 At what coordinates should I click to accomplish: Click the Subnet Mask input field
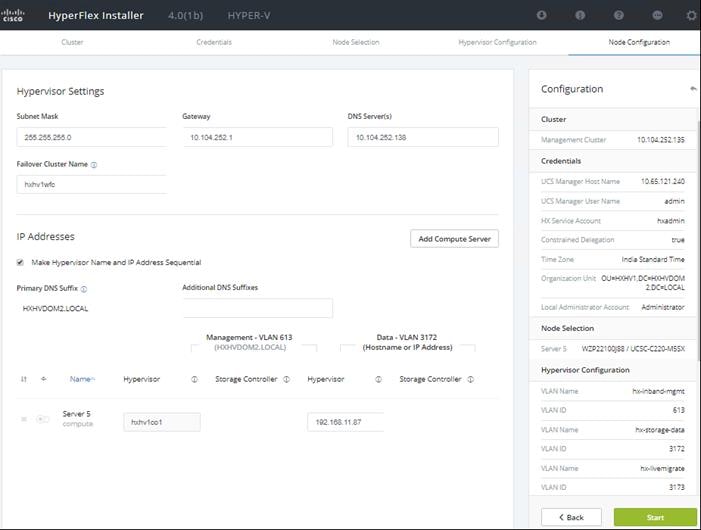(x=92, y=137)
